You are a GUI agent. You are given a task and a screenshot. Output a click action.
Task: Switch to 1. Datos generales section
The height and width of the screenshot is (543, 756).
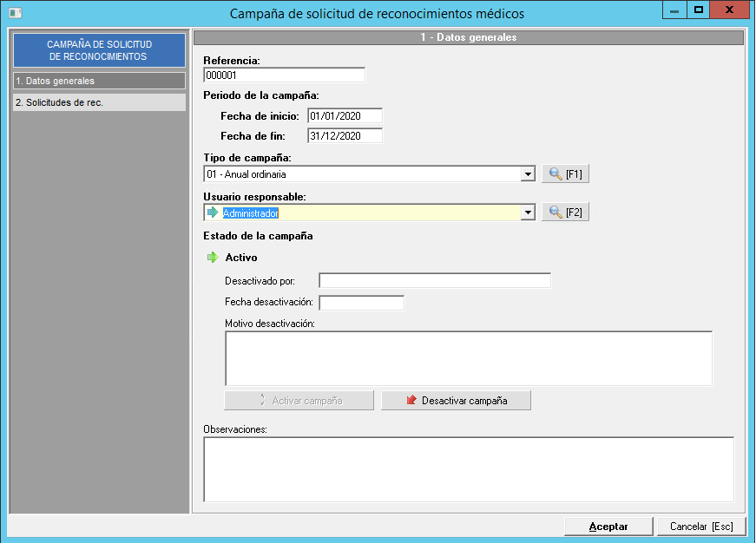[99, 81]
